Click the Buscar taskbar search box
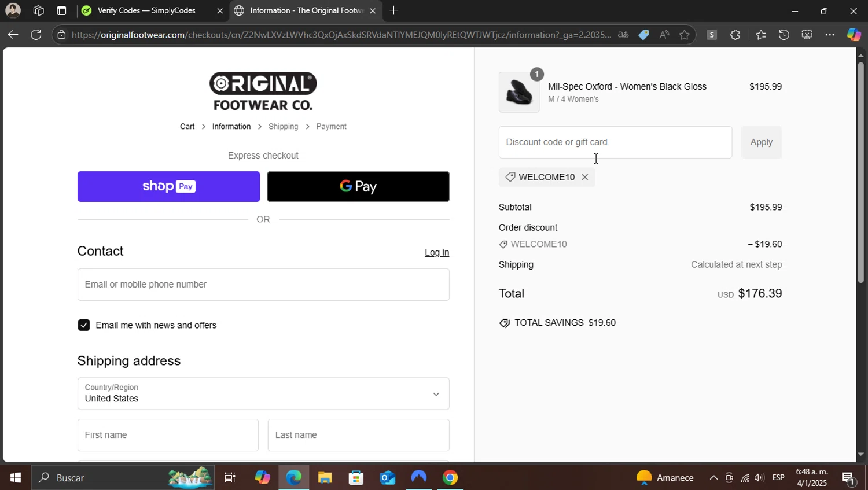The image size is (868, 490). point(123,478)
